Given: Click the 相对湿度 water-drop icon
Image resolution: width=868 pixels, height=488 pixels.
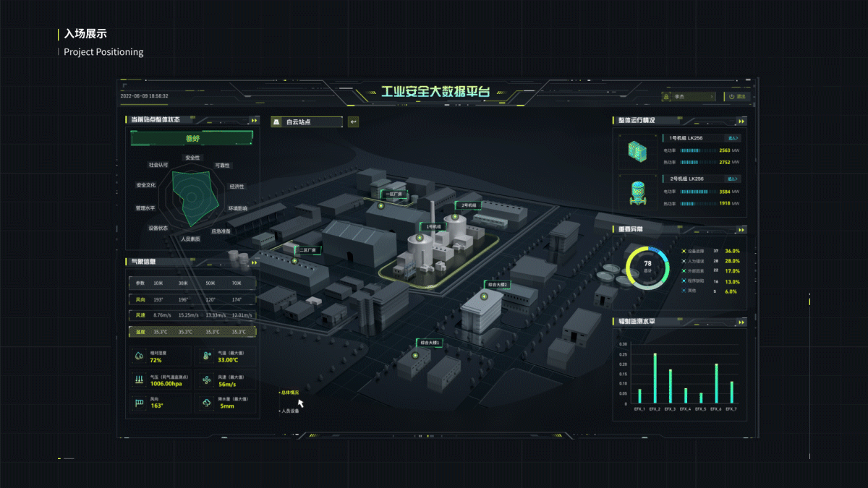Looking at the screenshot, I should [139, 356].
